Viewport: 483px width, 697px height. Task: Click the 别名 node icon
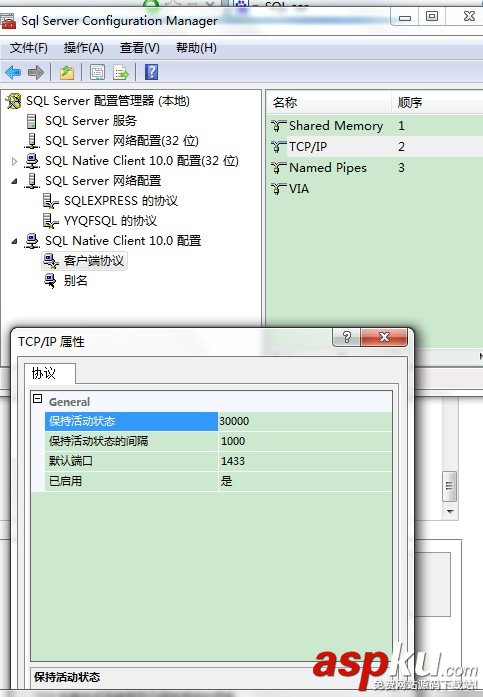(x=50, y=281)
